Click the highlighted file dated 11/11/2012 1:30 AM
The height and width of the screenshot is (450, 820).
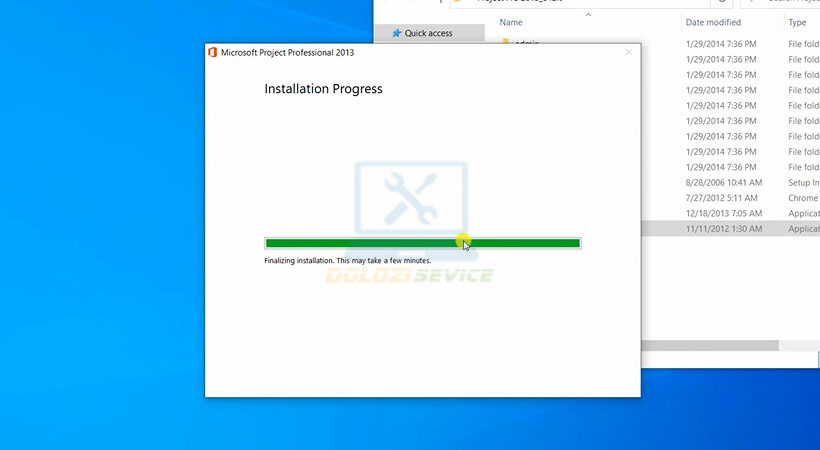pos(724,229)
